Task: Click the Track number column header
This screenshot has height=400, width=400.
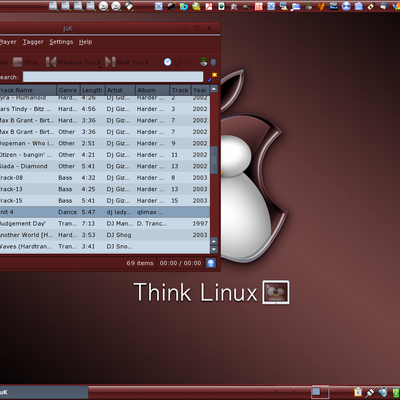Action: (x=180, y=90)
